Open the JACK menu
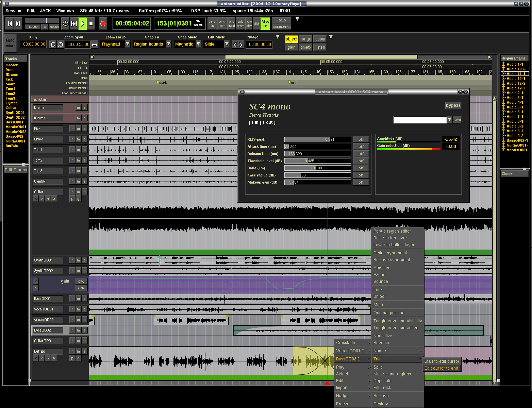 [x=45, y=11]
